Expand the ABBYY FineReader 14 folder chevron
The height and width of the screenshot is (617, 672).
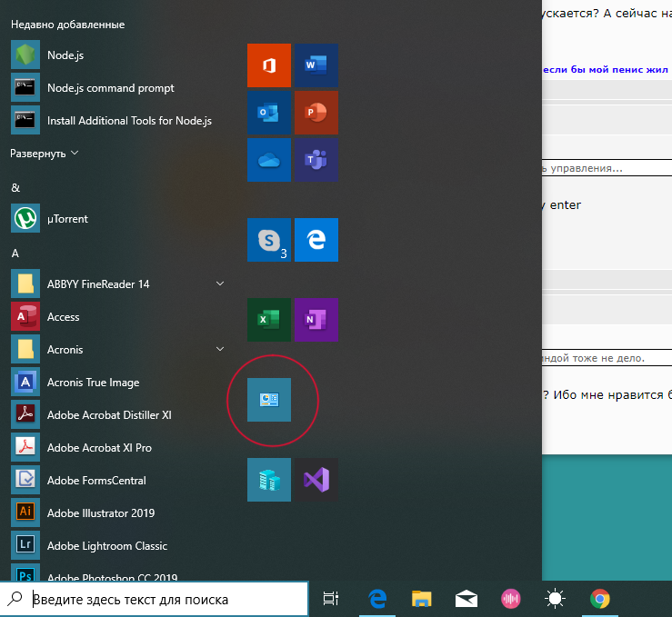(220, 284)
